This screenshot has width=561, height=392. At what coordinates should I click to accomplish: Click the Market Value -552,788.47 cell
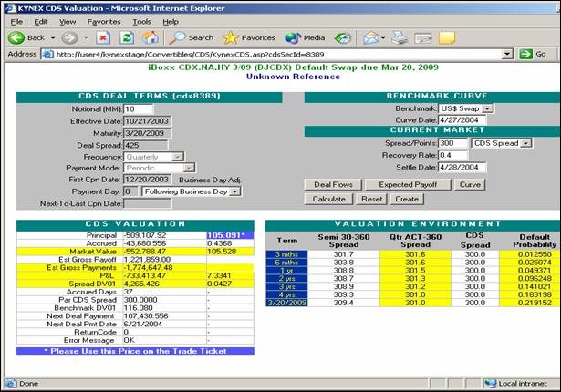[165, 252]
